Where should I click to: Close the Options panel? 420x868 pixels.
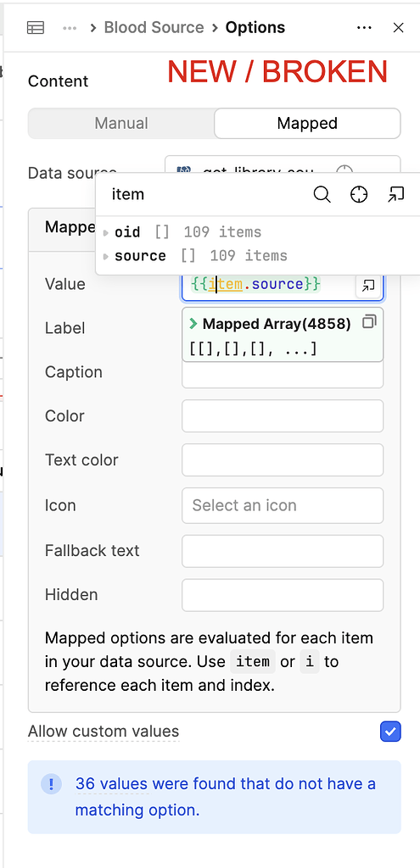[x=399, y=28]
